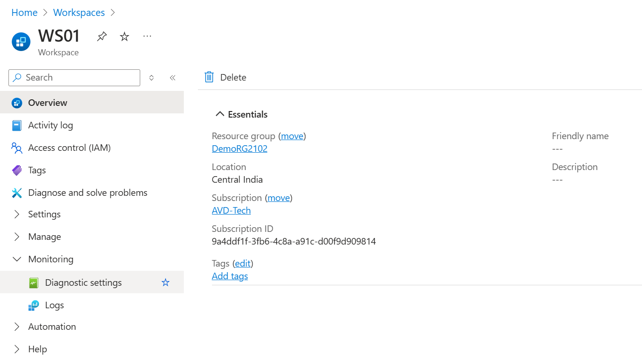Click the Add tags link
Screen dimensions: 642x364
pos(230,276)
